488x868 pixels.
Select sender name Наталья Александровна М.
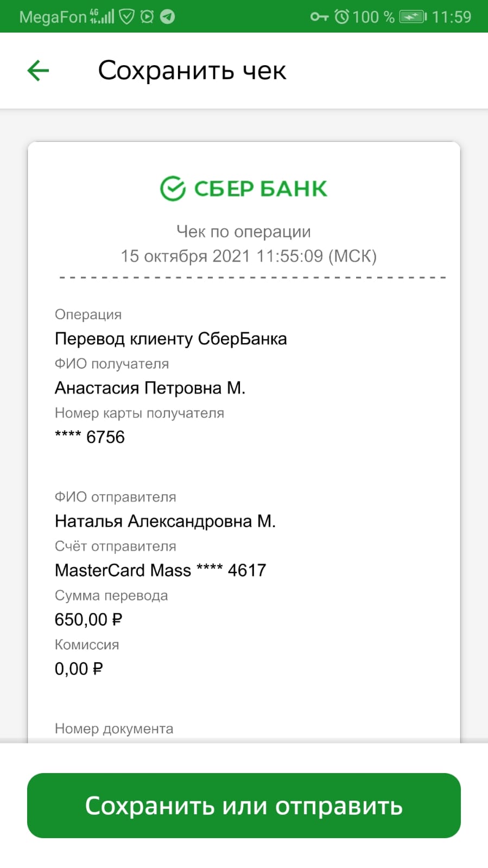(x=166, y=521)
